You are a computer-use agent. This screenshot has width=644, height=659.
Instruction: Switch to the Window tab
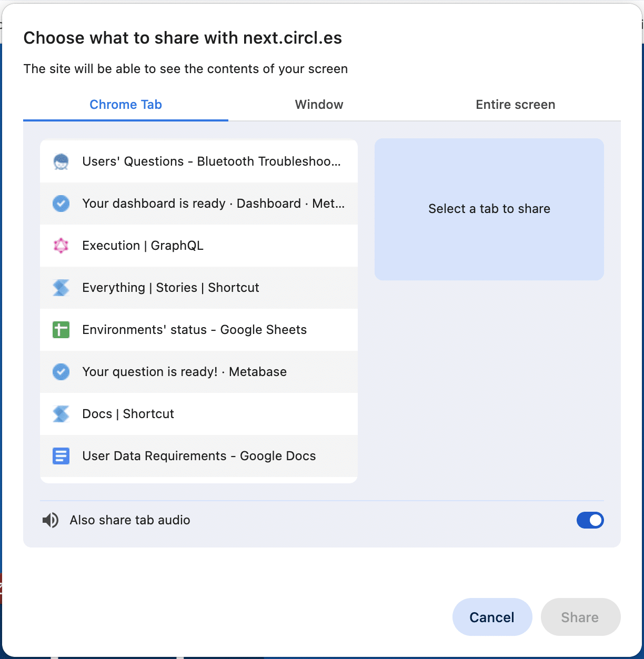click(319, 104)
